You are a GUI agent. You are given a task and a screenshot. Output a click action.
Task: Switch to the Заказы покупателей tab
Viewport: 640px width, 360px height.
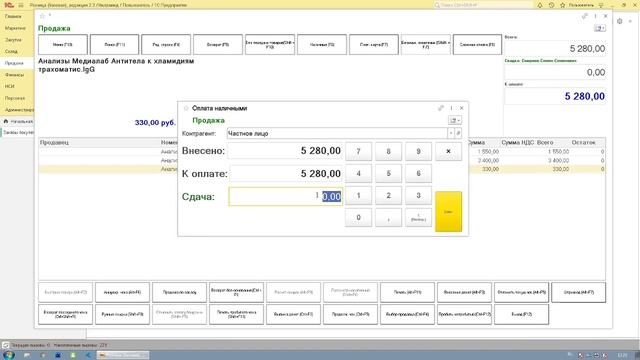point(18,133)
